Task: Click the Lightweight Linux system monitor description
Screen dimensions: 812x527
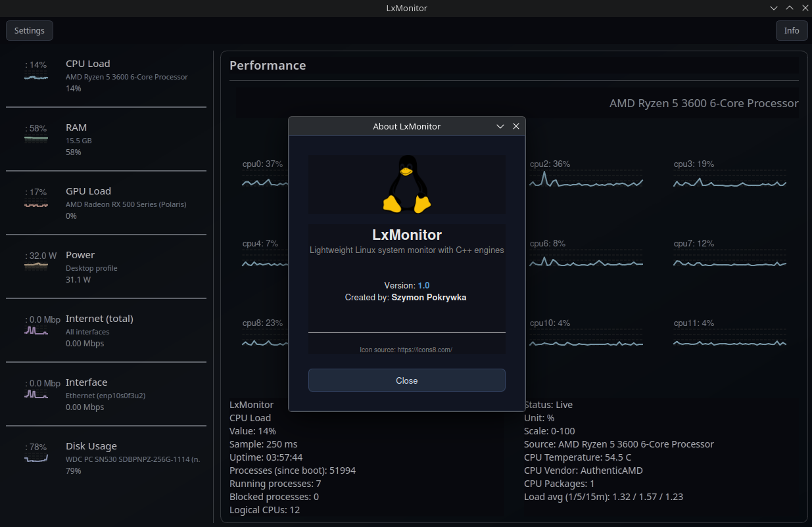Action: click(x=407, y=250)
